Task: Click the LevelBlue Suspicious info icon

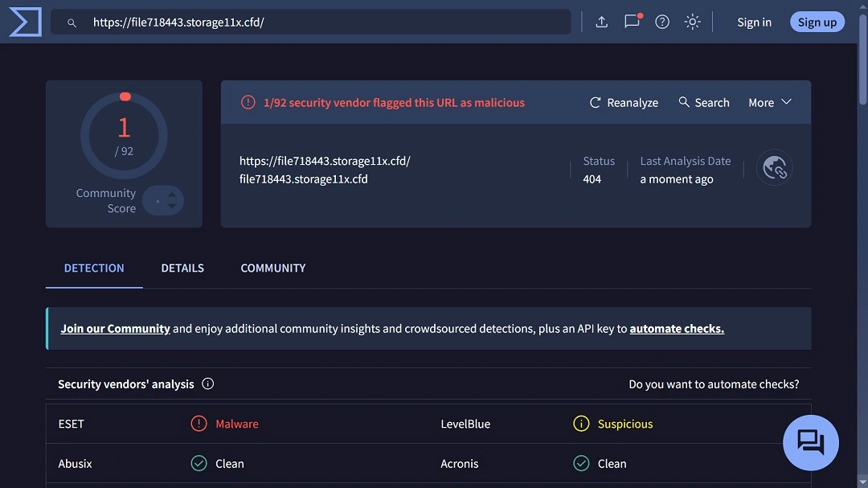Action: click(581, 424)
